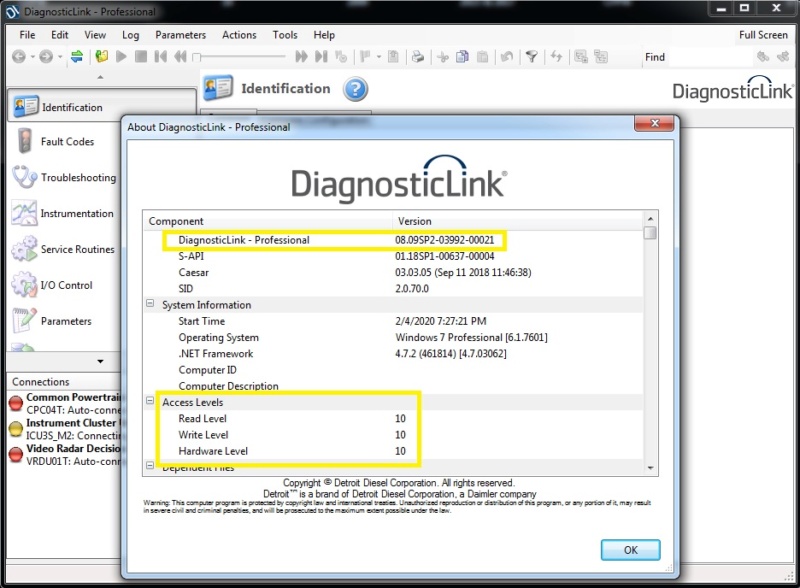Skip to the end of the log
The height and width of the screenshot is (588, 800).
point(321,57)
